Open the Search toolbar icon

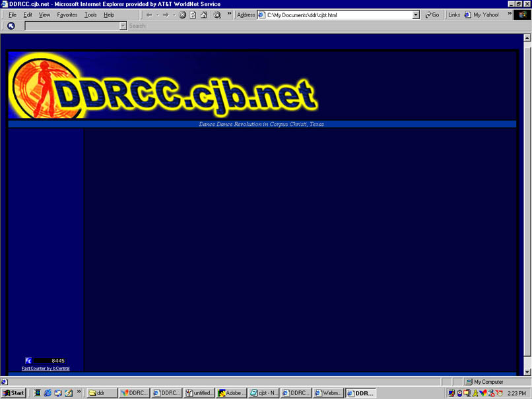tap(217, 15)
